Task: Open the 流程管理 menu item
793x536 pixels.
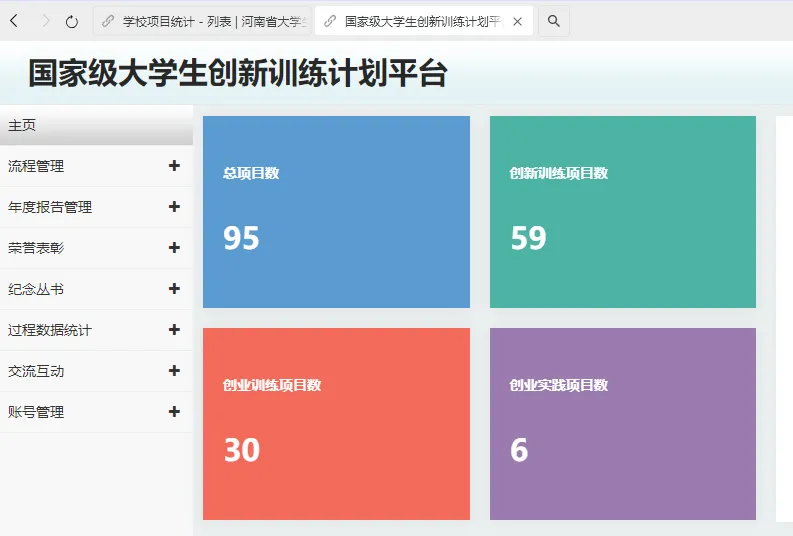Action: click(x=96, y=166)
